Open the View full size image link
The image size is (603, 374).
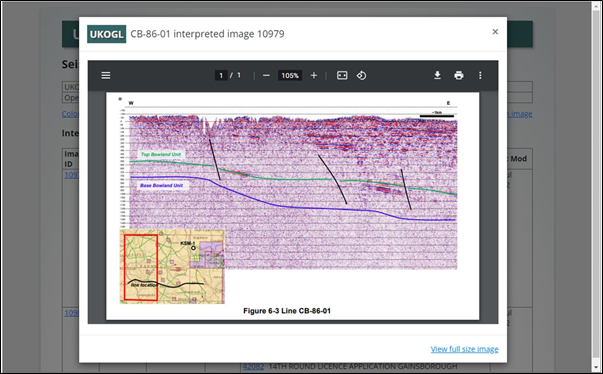point(465,349)
